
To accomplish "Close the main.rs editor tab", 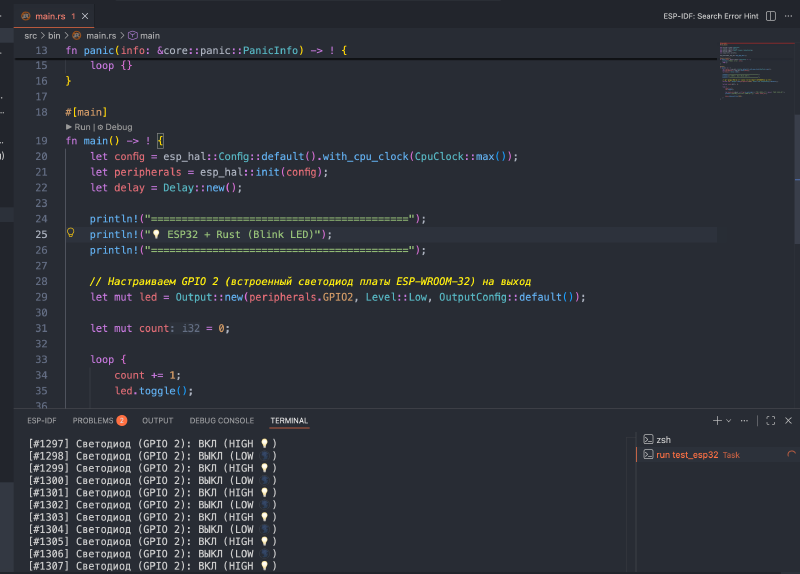I will 85,16.
